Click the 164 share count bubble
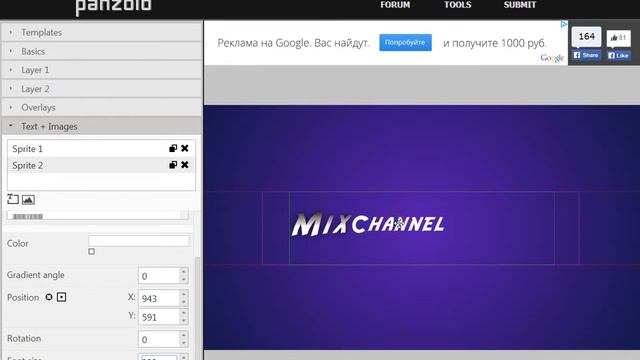Viewport: 640px width, 360px height. [587, 37]
